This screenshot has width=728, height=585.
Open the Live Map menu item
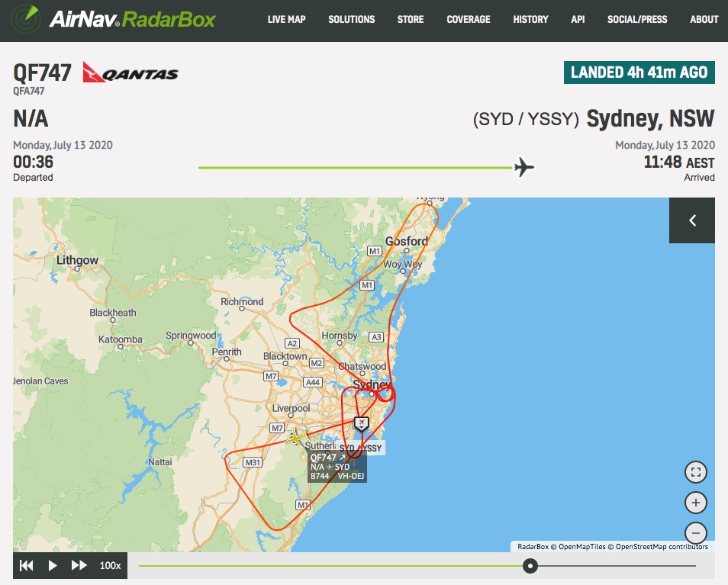tap(286, 19)
